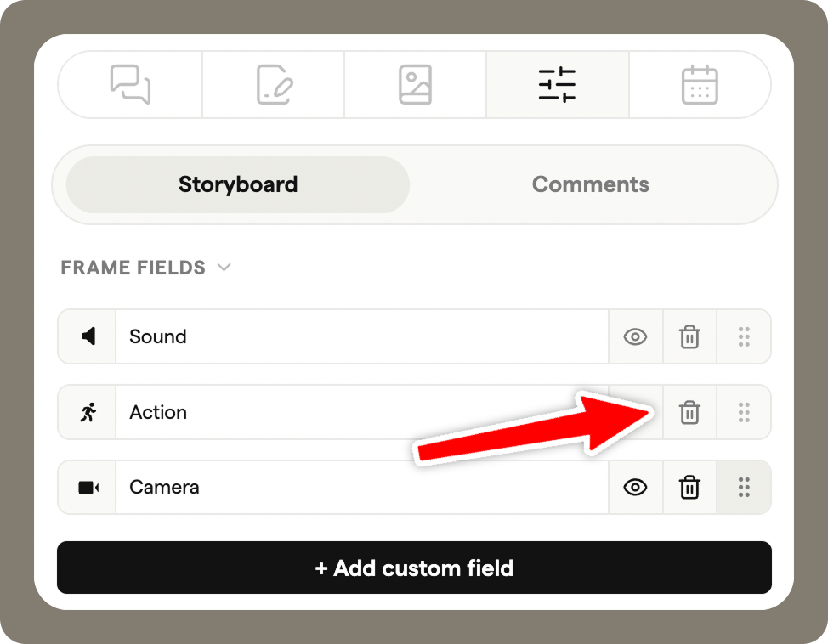Open the calendar icon
The image size is (828, 644).
pyautogui.click(x=700, y=84)
